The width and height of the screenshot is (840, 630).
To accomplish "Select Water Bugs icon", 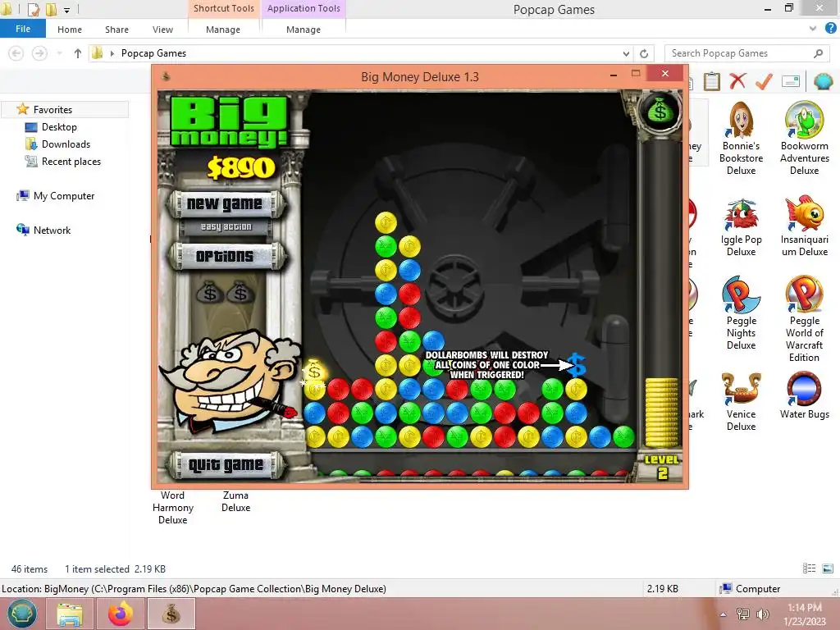I will (x=804, y=395).
